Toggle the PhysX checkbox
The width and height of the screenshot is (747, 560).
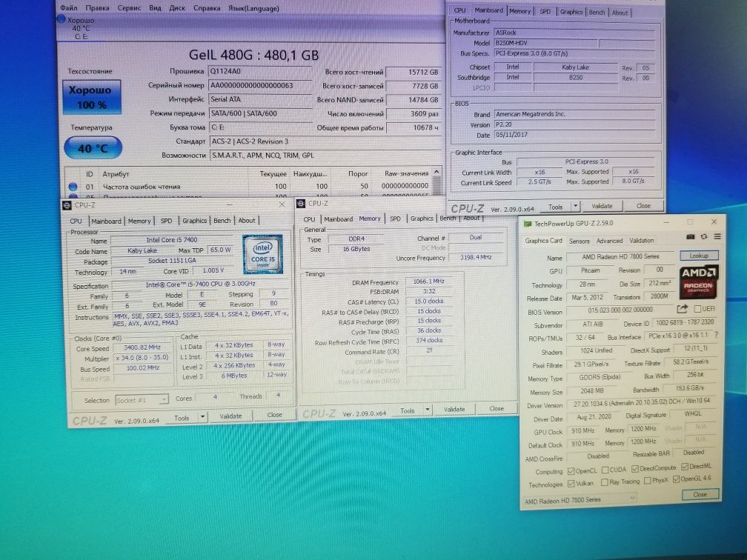(647, 481)
